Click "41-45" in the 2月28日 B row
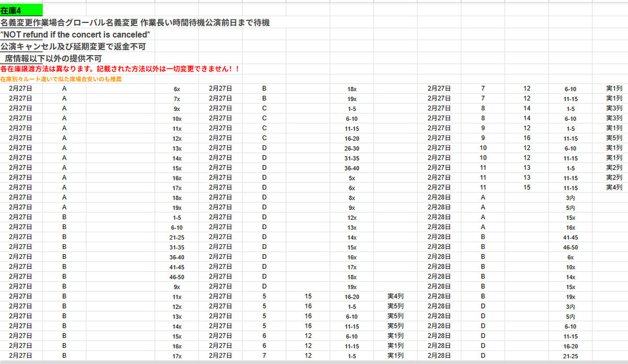The height and width of the screenshot is (364, 628). (x=570, y=237)
